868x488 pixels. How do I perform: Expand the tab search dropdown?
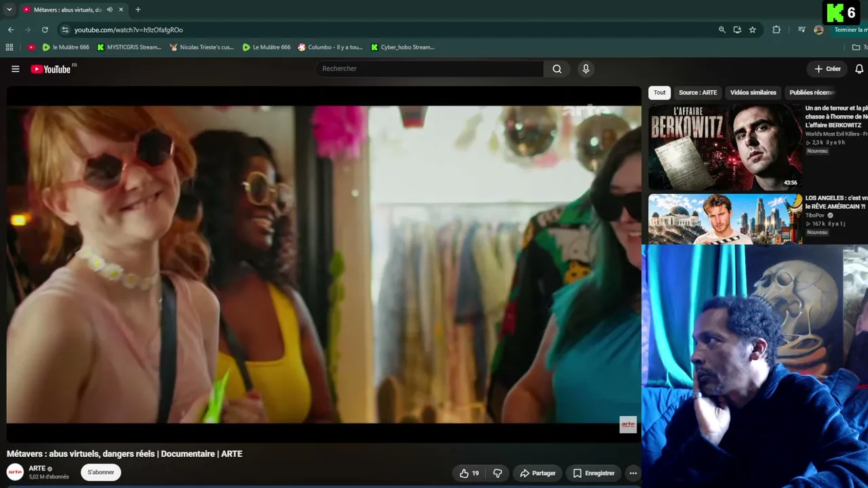click(9, 9)
